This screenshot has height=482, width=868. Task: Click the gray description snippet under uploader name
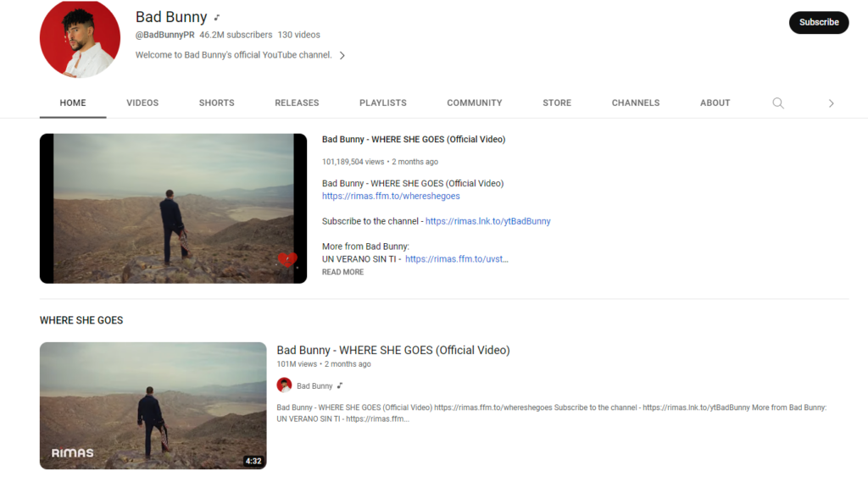click(x=551, y=413)
